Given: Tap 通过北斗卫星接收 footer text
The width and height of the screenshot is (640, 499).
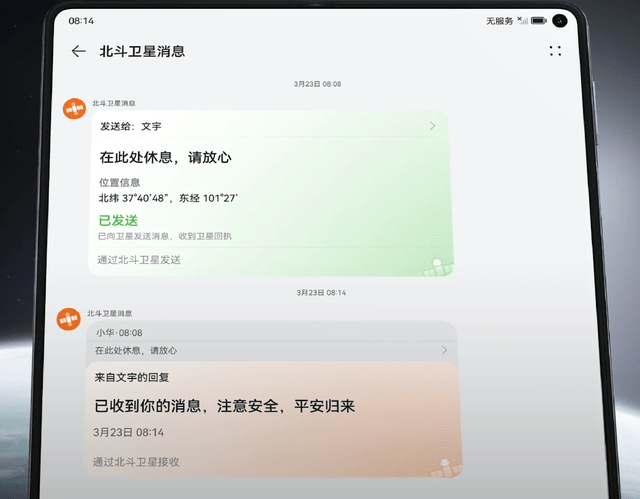Looking at the screenshot, I should tap(136, 462).
